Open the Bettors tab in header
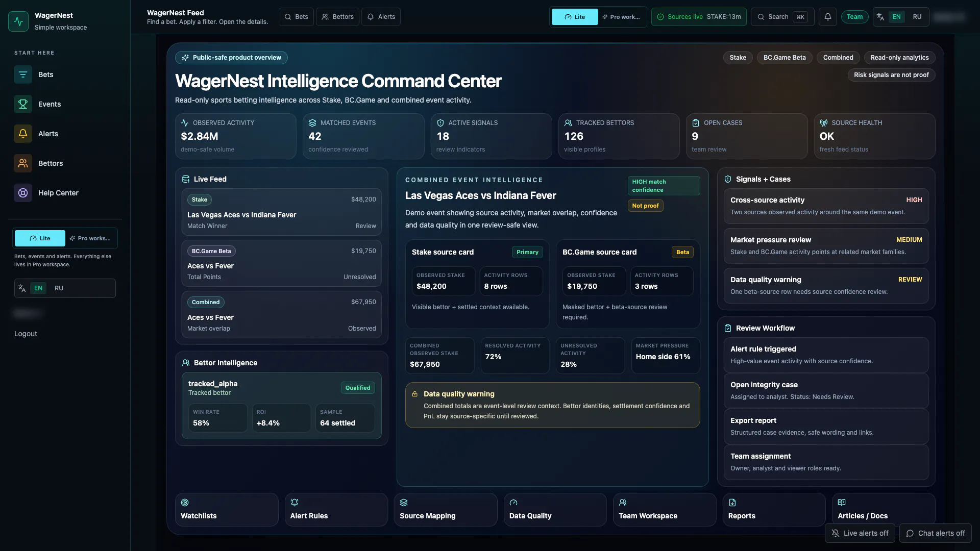This screenshot has width=980, height=551. click(x=337, y=17)
